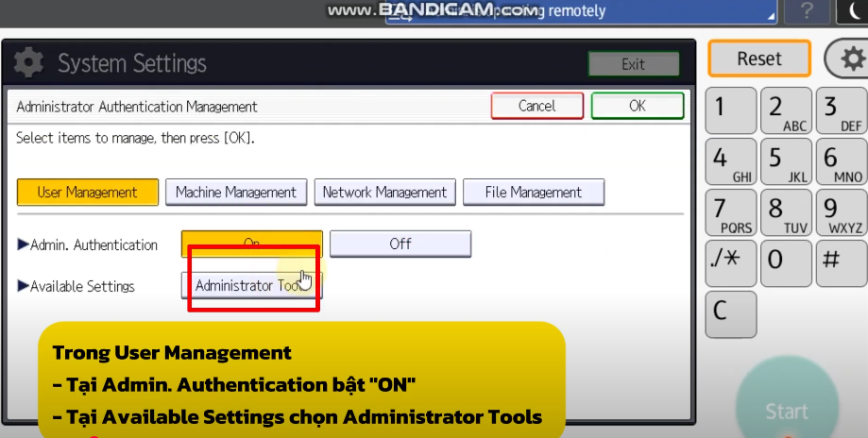Confirm with the OK button
Screen dimensions: 868x438
click(638, 106)
